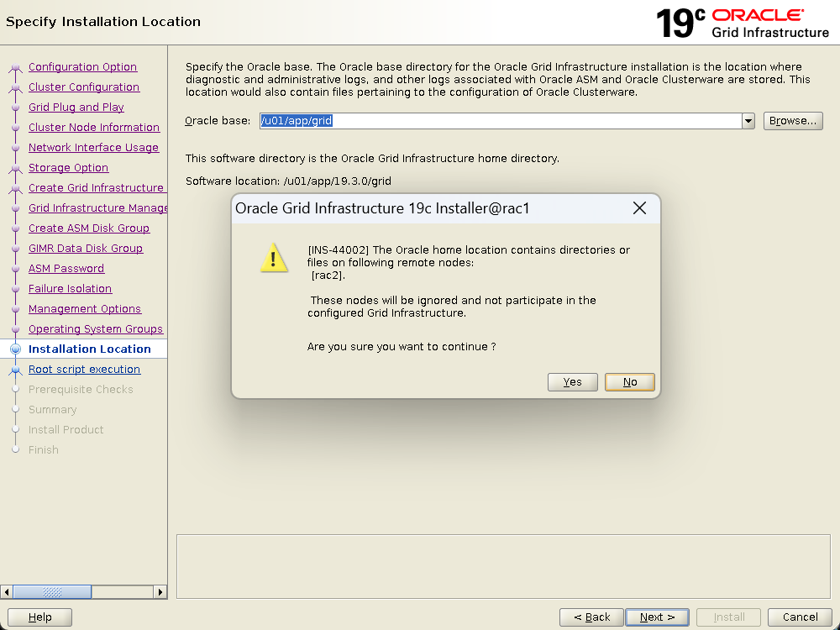Open the Cluster Configuration step
Screen dimensions: 840x630
(x=84, y=87)
